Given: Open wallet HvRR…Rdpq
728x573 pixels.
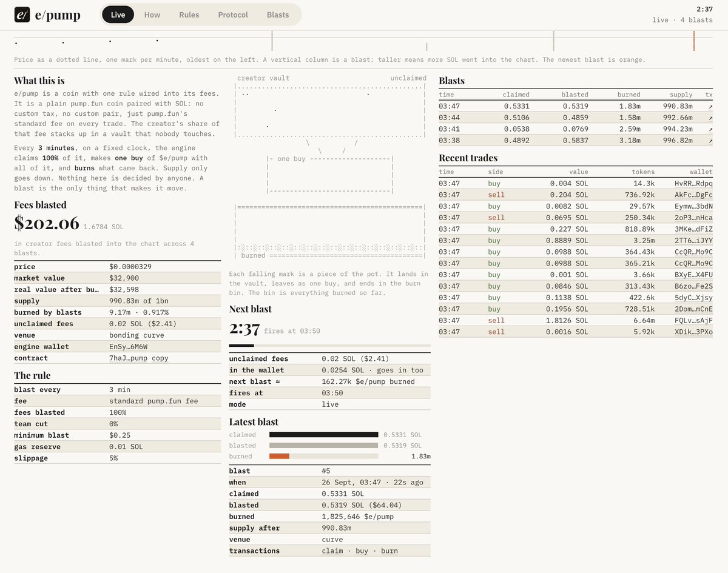Looking at the screenshot, I should [693, 183].
